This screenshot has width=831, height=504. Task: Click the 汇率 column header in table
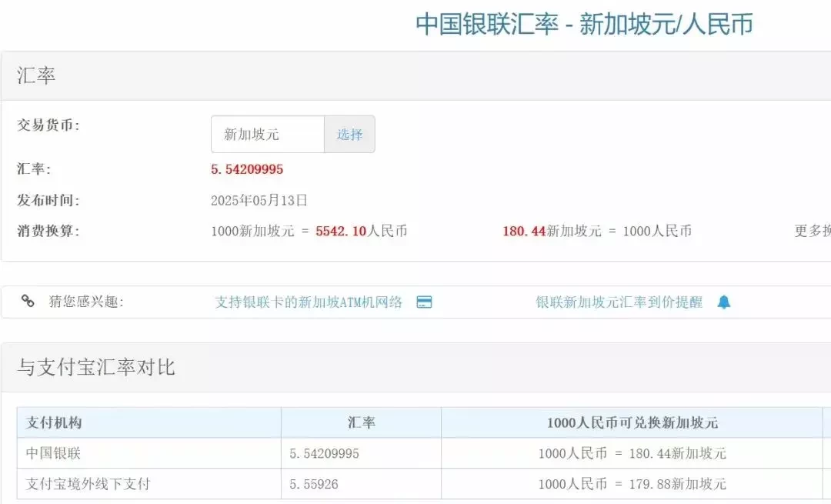362,422
